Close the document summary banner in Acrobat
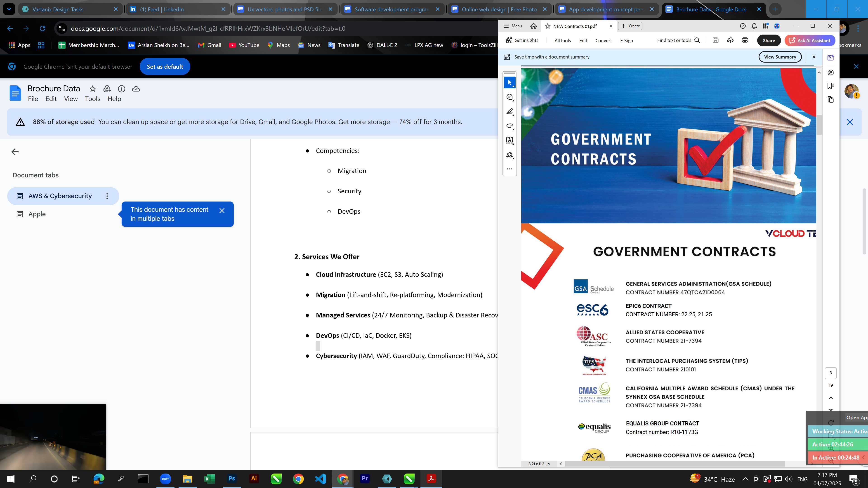The width and height of the screenshot is (868, 488). point(814,57)
